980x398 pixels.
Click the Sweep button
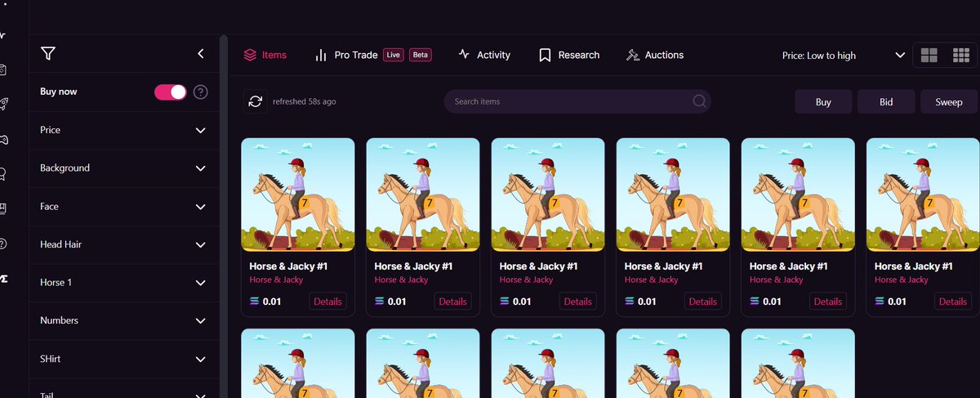point(949,102)
